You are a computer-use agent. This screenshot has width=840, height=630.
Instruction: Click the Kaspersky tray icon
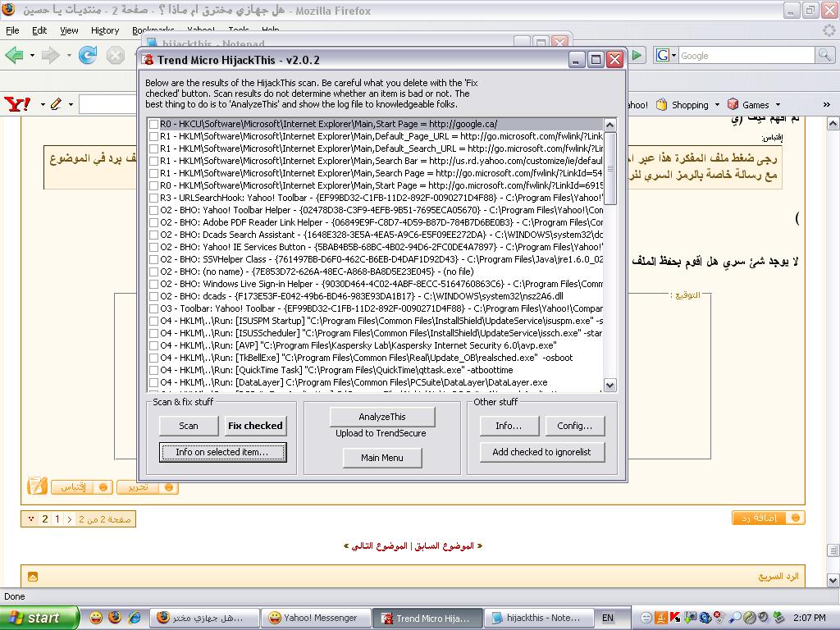pyautogui.click(x=674, y=618)
